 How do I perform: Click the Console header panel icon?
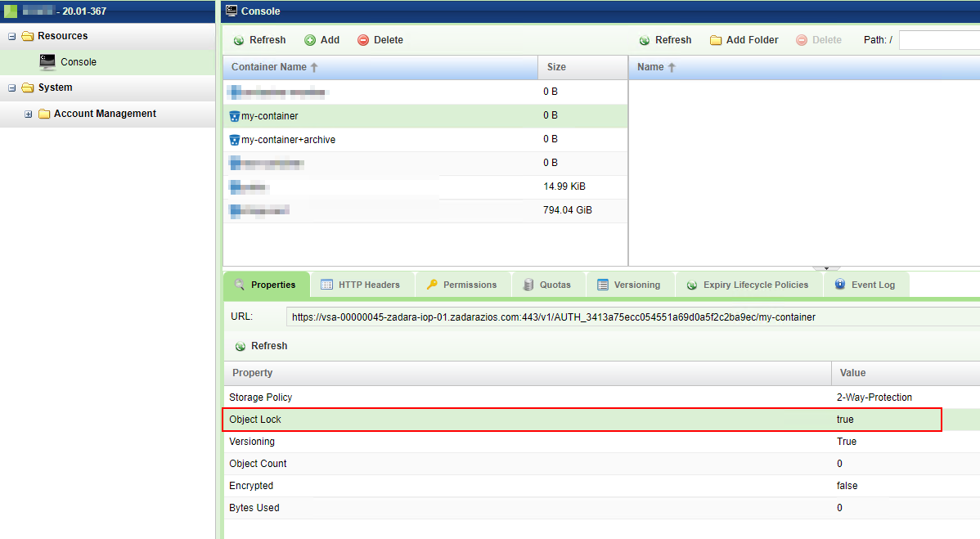(232, 11)
